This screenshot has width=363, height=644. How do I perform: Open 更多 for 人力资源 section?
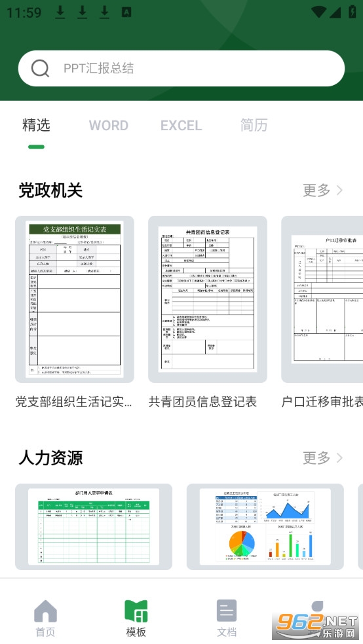click(x=322, y=457)
